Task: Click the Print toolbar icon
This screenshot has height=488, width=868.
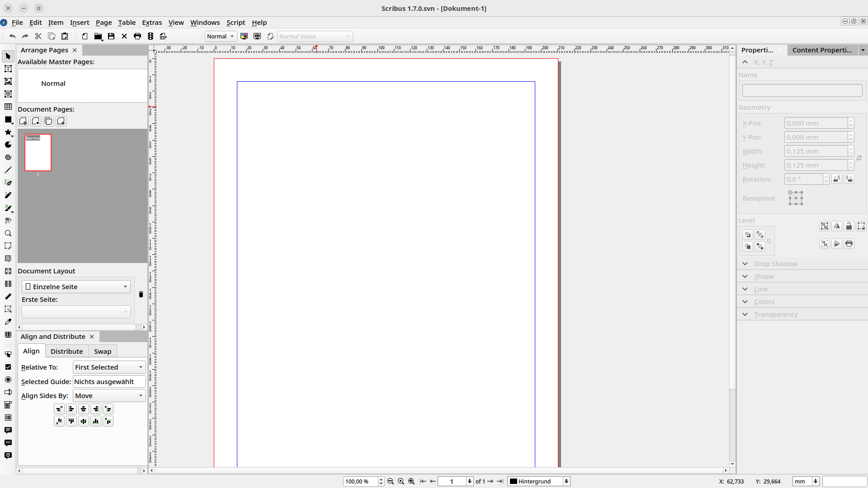Action: point(137,36)
